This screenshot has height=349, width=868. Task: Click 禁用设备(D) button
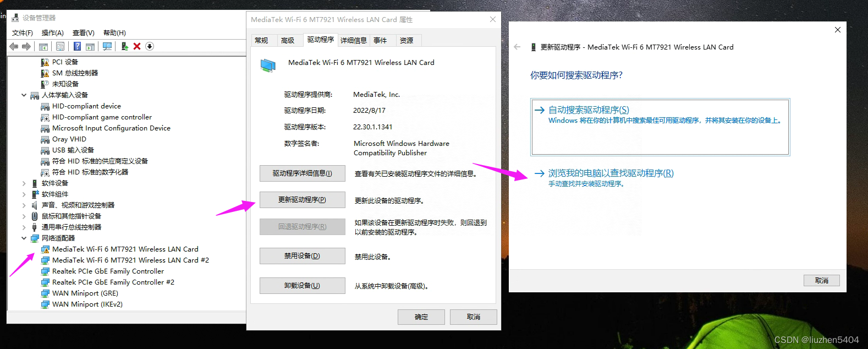pyautogui.click(x=303, y=256)
